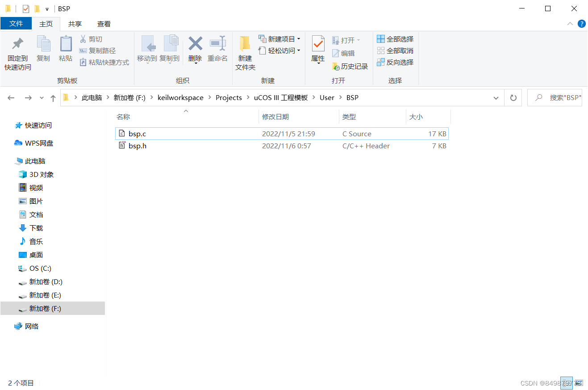This screenshot has width=588, height=390.
Task: Open 3D 对象 in the sidebar
Action: (x=36, y=175)
